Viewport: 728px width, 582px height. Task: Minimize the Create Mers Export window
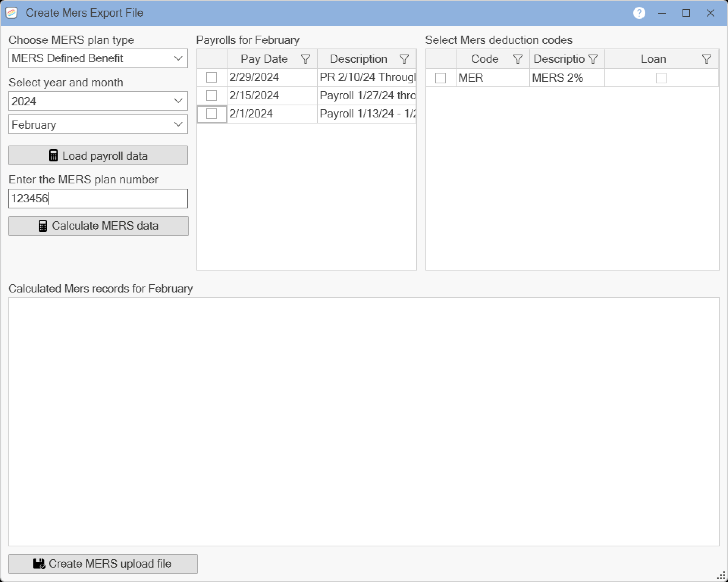pyautogui.click(x=662, y=13)
